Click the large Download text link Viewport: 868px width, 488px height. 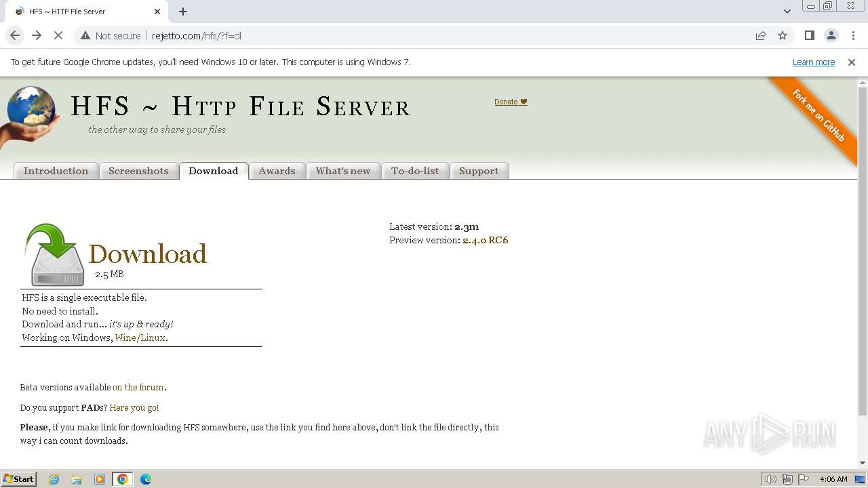coord(148,254)
